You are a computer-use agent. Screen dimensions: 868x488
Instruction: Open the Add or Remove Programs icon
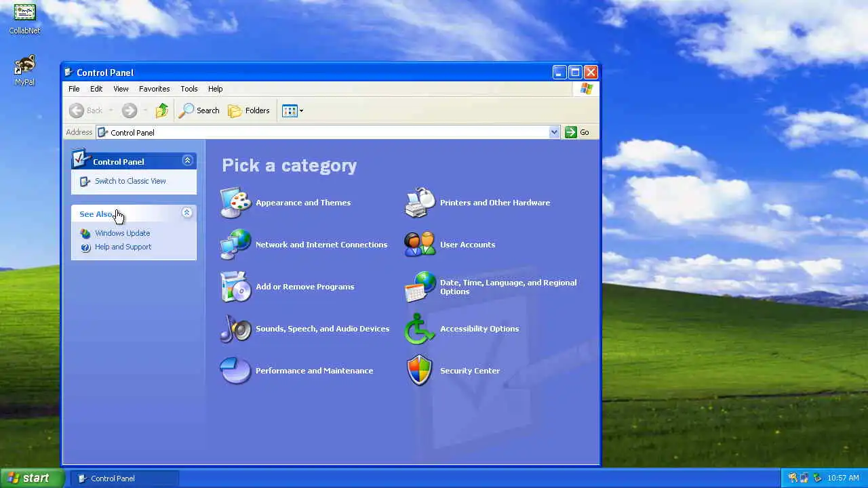pos(235,287)
